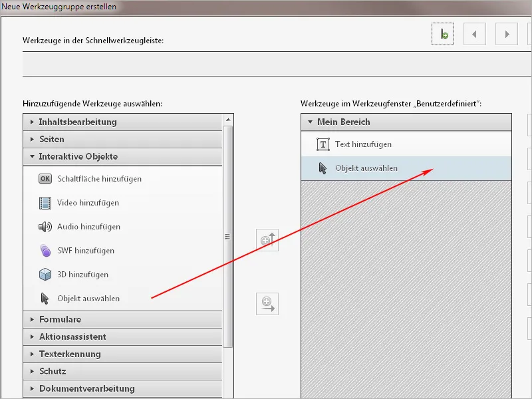This screenshot has width=532, height=399.
Task: Click the scroll up arrow of tool list
Action: click(x=228, y=120)
